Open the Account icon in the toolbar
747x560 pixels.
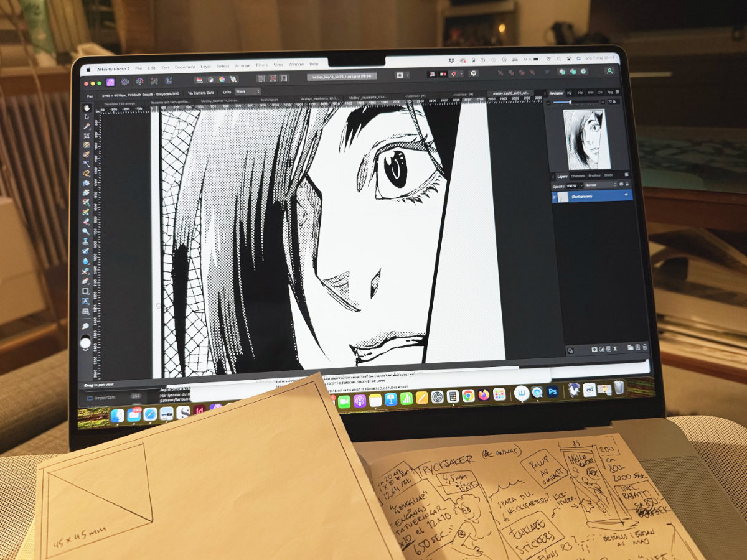point(609,71)
